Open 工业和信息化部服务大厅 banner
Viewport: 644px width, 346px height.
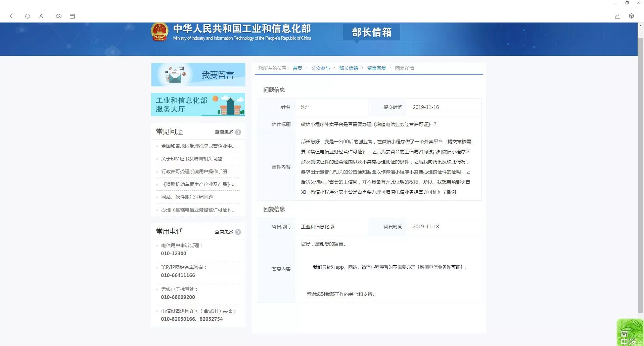click(x=198, y=105)
